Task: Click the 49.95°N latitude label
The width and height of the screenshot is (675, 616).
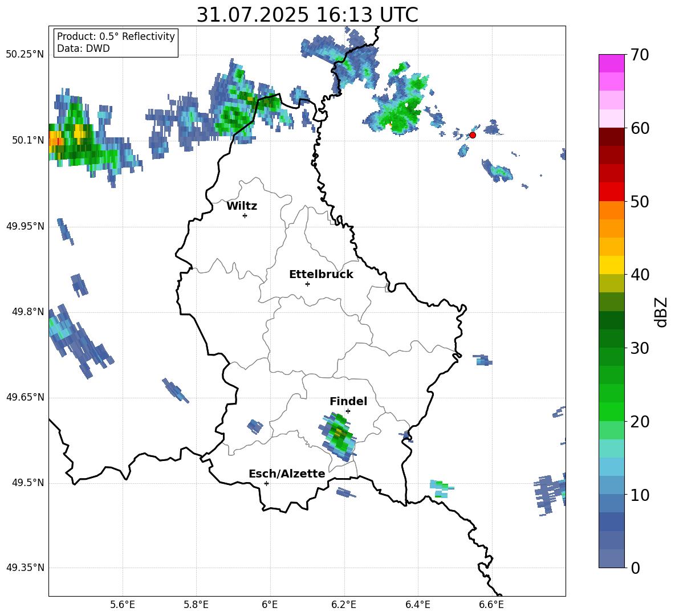Action: point(25,226)
